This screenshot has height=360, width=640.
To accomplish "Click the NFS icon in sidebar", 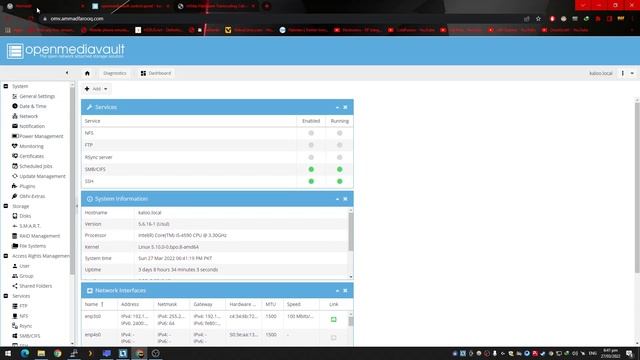I will point(15,316).
